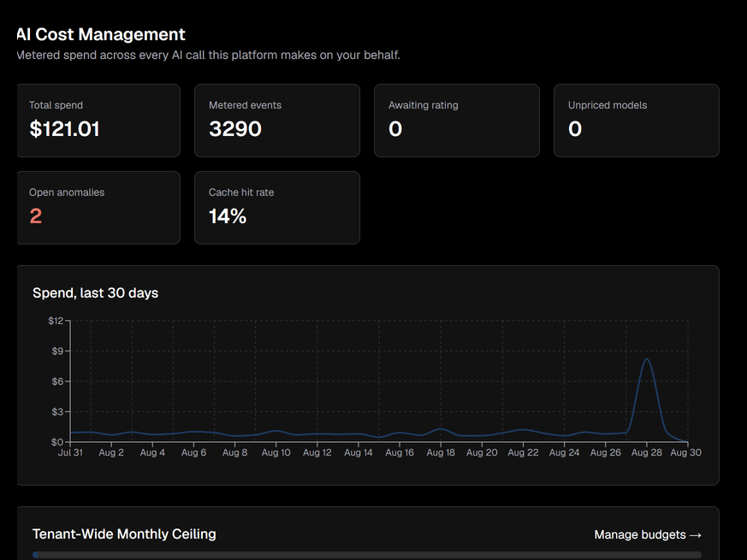Click the Aug 18 axis label
Screen dimensions: 747x560
(441, 452)
